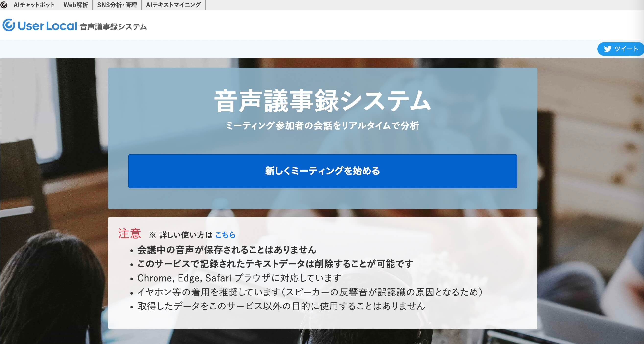The width and height of the screenshot is (644, 344).
Task: Click the User Local swirl icon in top bar
Action: (x=4, y=5)
